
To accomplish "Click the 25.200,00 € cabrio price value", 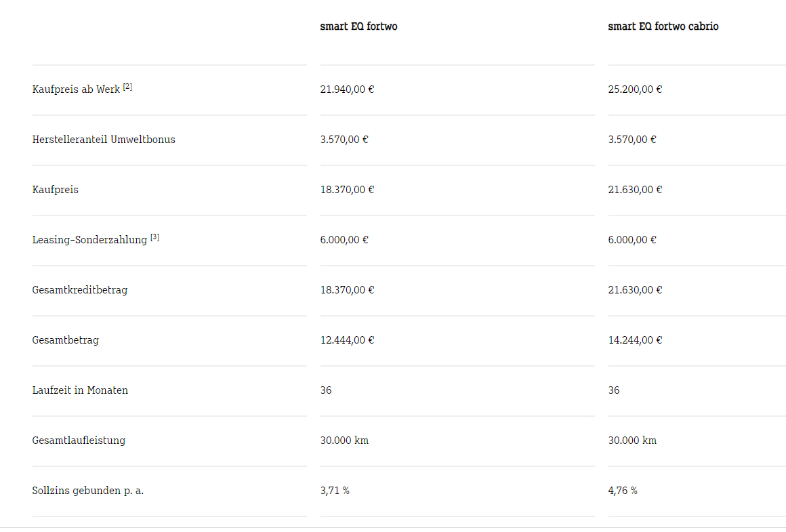I will point(635,89).
